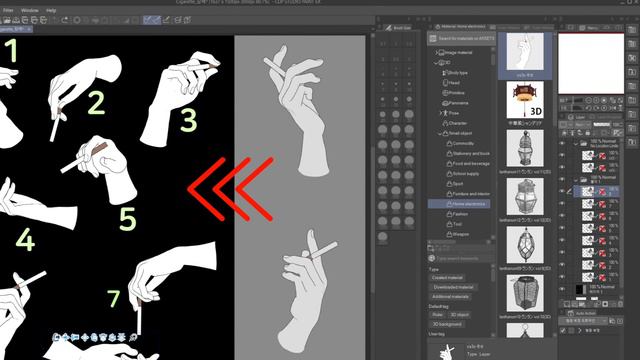
Task: Click the Open file folder icon in command bar
Action: pyautogui.click(x=7, y=20)
